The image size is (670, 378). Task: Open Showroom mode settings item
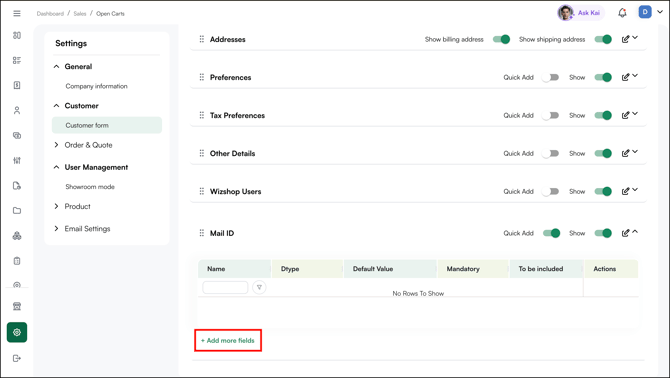point(90,187)
